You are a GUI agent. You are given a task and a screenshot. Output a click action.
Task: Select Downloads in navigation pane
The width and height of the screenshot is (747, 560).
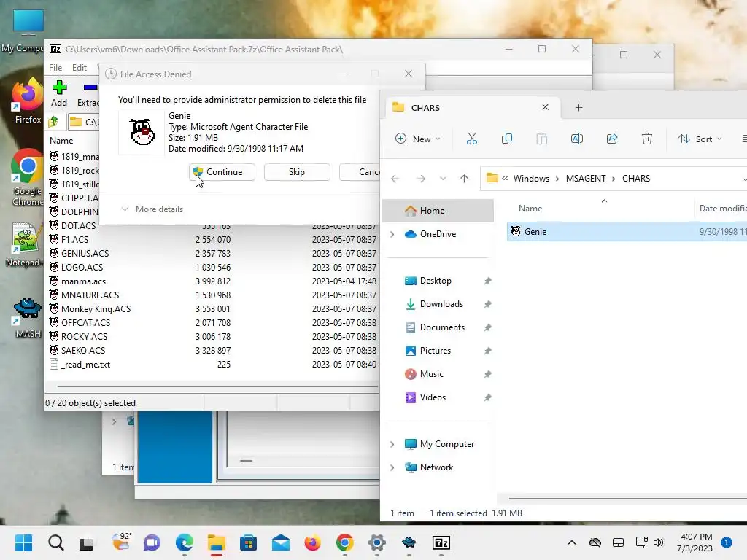tap(441, 304)
